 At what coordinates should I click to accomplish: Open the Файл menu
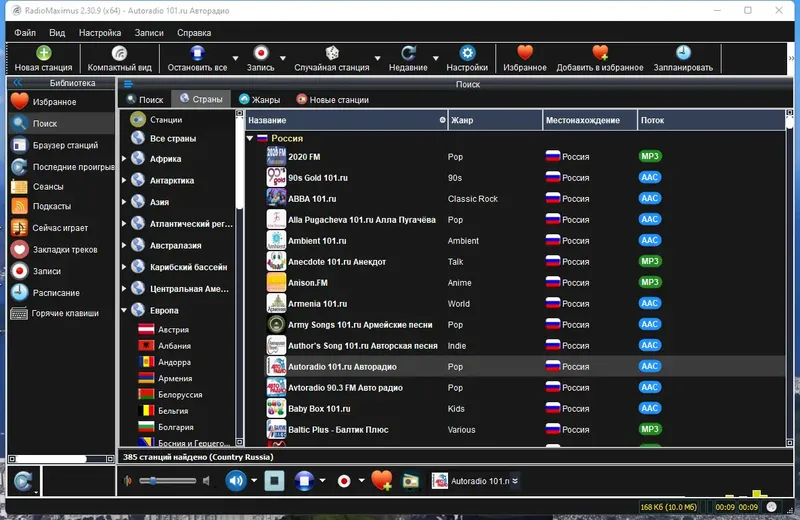(x=25, y=33)
